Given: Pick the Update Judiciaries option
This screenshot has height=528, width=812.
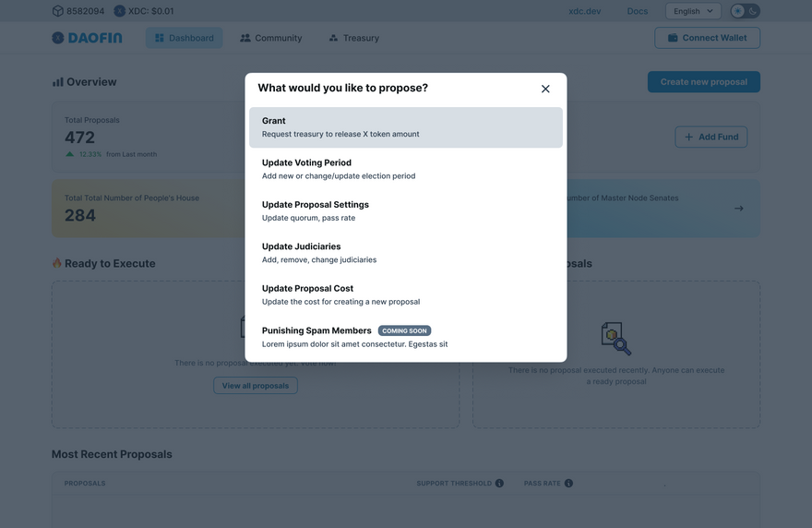Looking at the screenshot, I should pyautogui.click(x=405, y=253).
